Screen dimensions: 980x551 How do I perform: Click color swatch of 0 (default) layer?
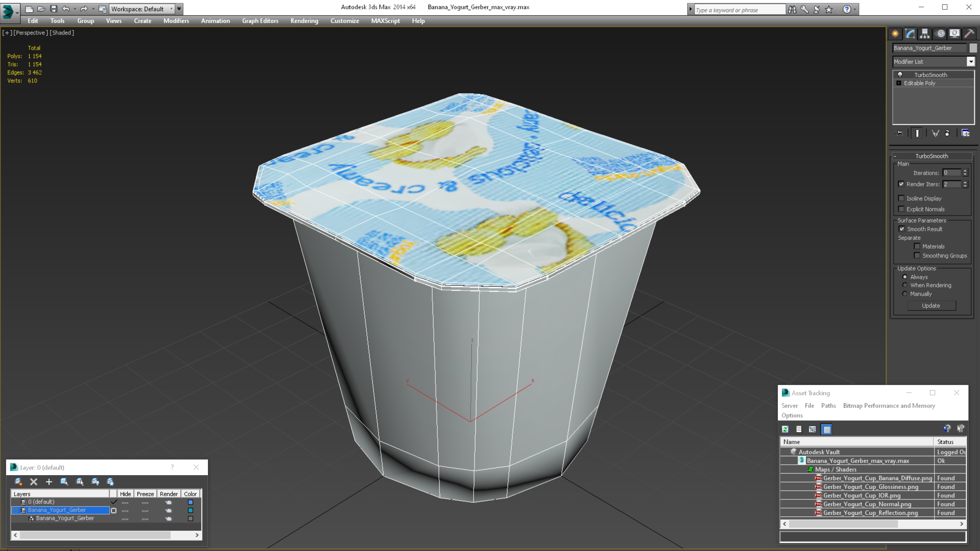tap(191, 502)
